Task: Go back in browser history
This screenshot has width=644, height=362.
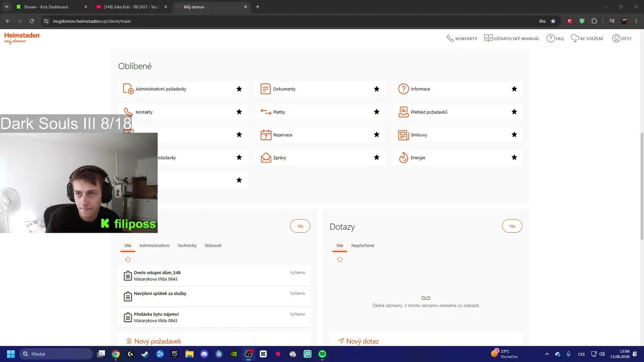Action: 8,21
